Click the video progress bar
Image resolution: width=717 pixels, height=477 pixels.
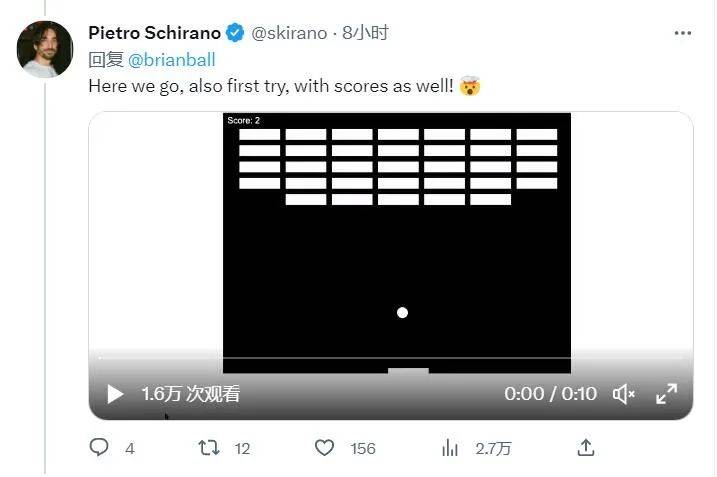pyautogui.click(x=390, y=358)
